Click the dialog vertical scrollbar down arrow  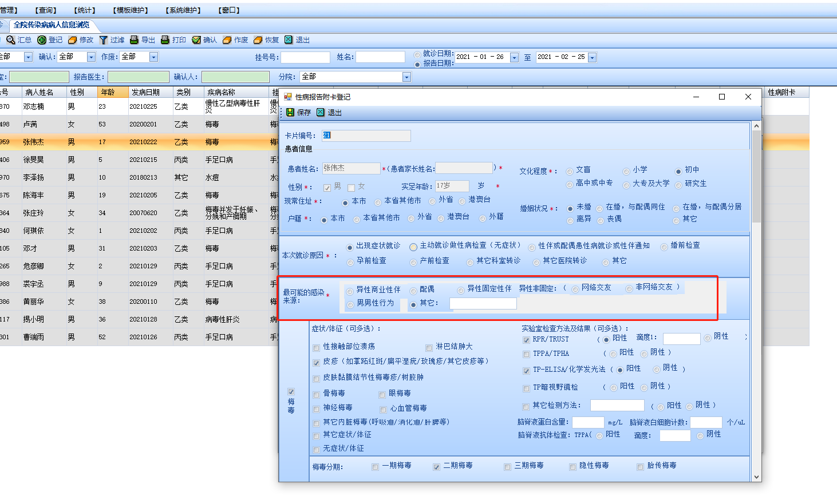(x=757, y=477)
